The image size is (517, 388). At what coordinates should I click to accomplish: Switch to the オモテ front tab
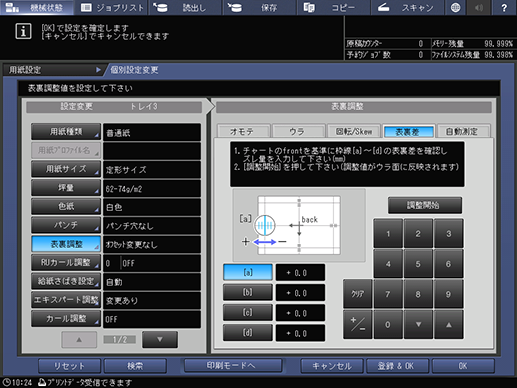coord(243,131)
